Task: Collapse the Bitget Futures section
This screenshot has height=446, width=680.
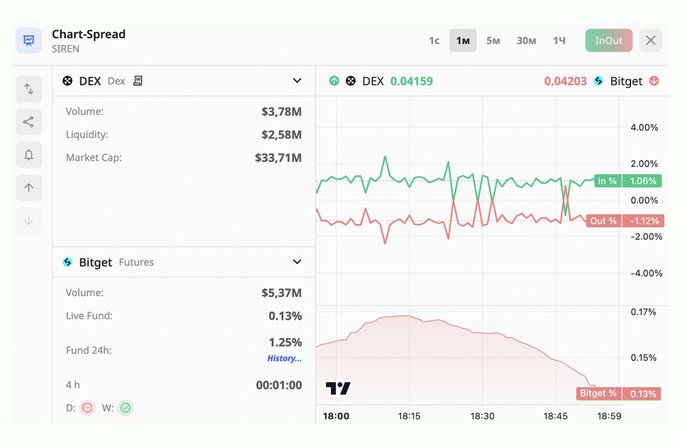Action: click(297, 262)
